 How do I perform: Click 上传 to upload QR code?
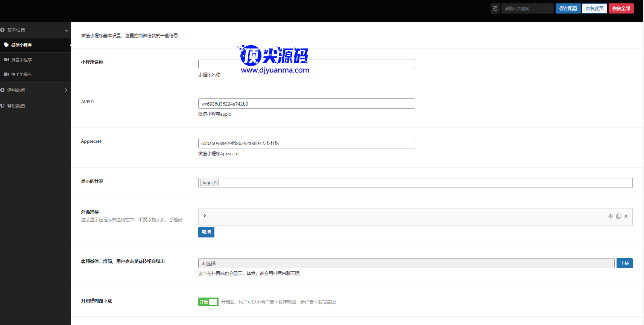624,263
